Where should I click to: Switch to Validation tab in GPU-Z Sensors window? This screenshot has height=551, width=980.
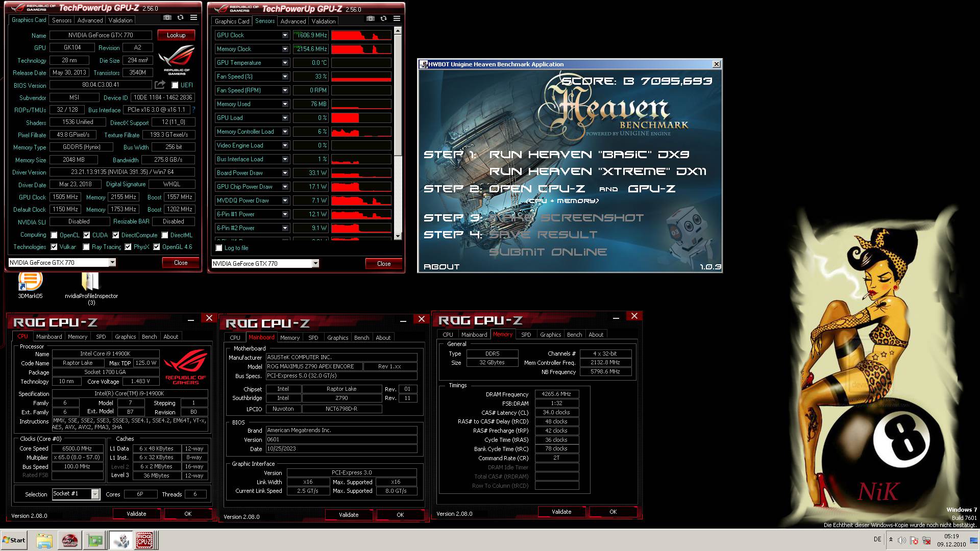point(324,21)
